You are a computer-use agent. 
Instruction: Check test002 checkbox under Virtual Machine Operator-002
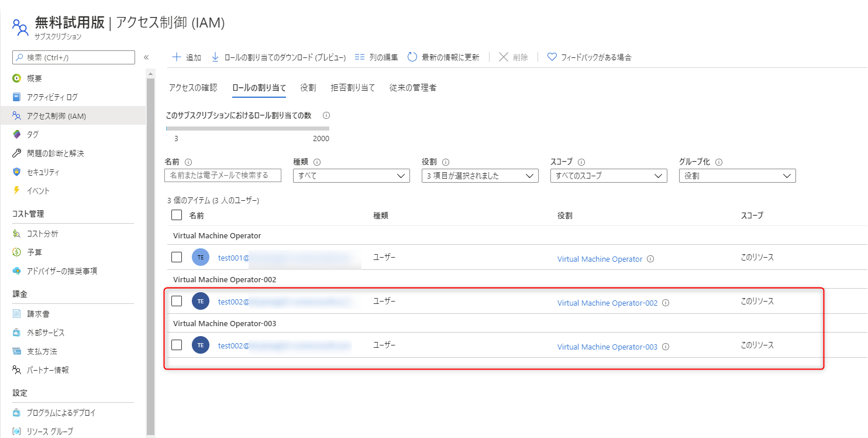(x=177, y=301)
